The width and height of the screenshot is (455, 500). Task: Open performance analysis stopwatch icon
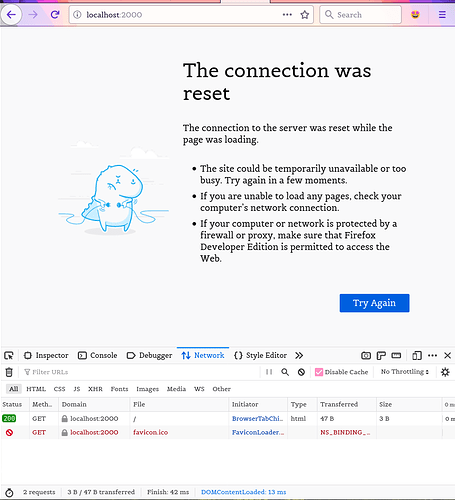[x=9, y=492]
